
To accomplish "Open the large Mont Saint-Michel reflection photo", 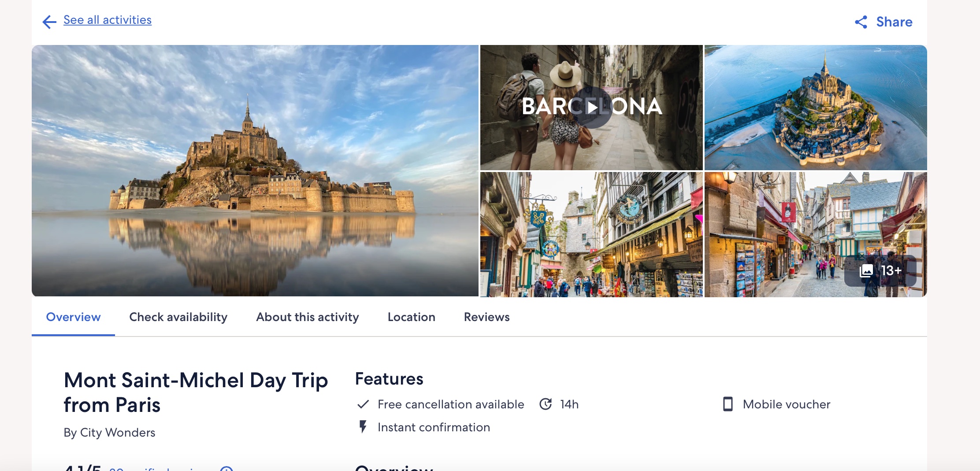I will [255, 171].
